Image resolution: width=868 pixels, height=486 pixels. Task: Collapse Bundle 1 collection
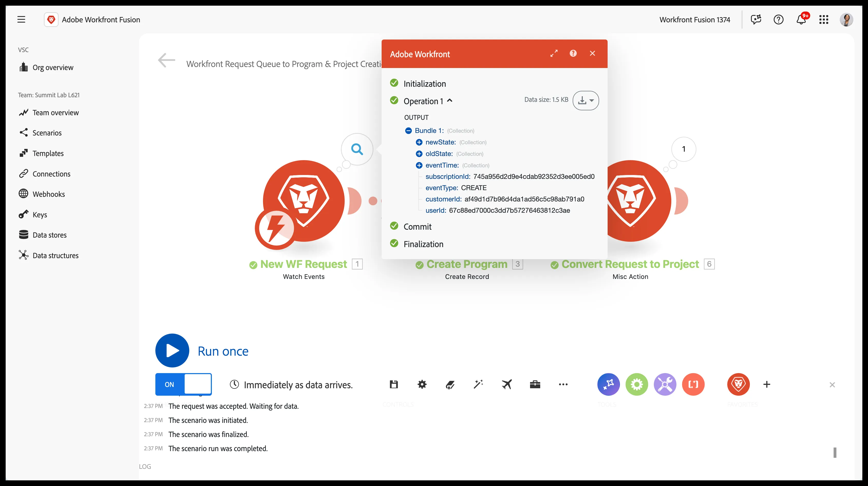coord(408,131)
